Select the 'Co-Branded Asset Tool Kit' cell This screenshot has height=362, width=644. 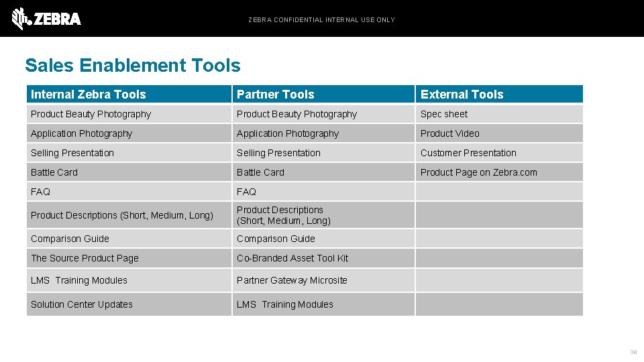[x=323, y=258]
